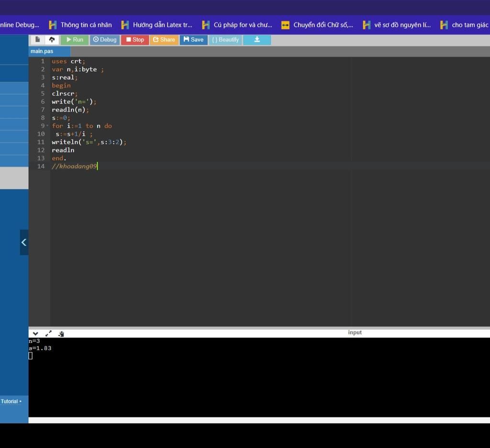Open vẽ sơ đồ nguyên lí bookmark

397,25
